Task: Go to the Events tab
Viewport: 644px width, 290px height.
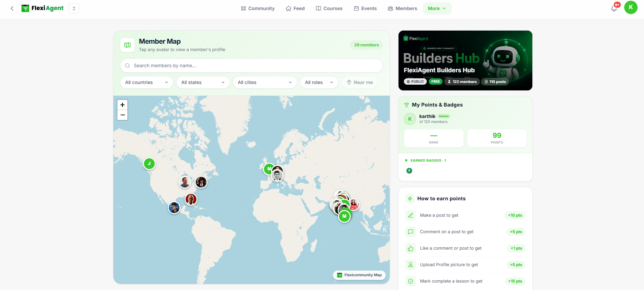Action: click(365, 8)
